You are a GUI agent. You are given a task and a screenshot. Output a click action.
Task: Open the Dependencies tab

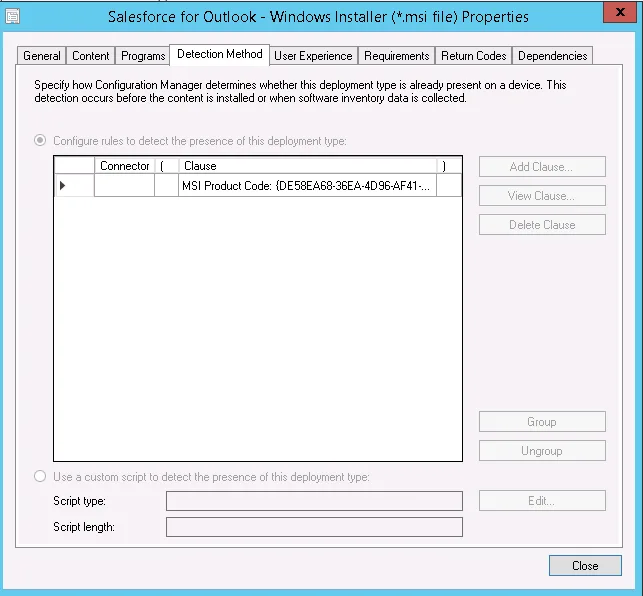552,56
